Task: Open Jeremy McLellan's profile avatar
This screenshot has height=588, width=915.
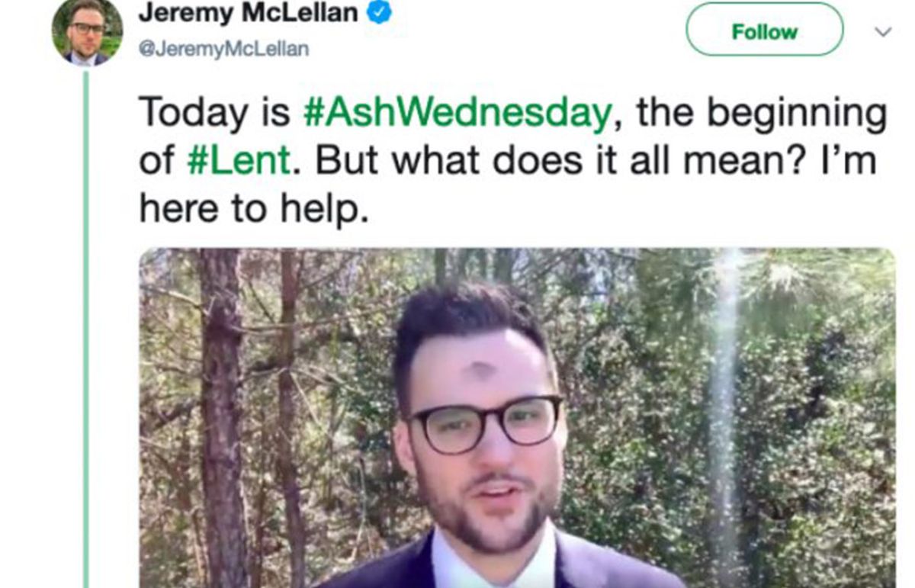Action: 87,32
